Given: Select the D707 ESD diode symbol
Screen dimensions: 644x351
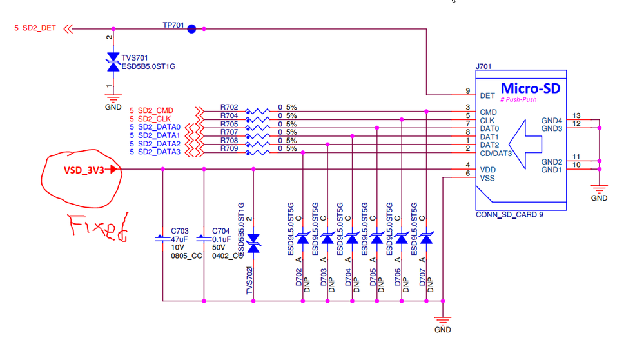Looking at the screenshot, I should click(x=426, y=238).
